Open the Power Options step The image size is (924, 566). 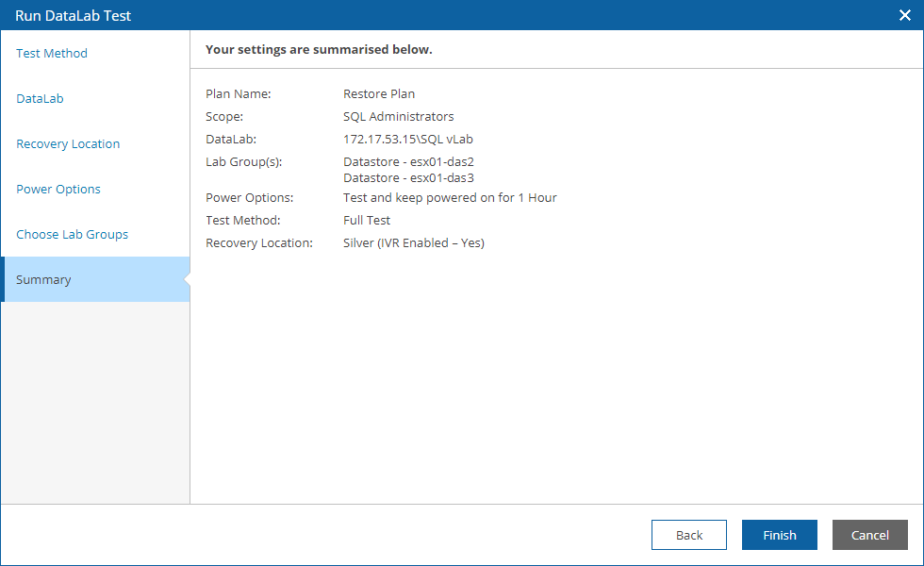pos(58,190)
